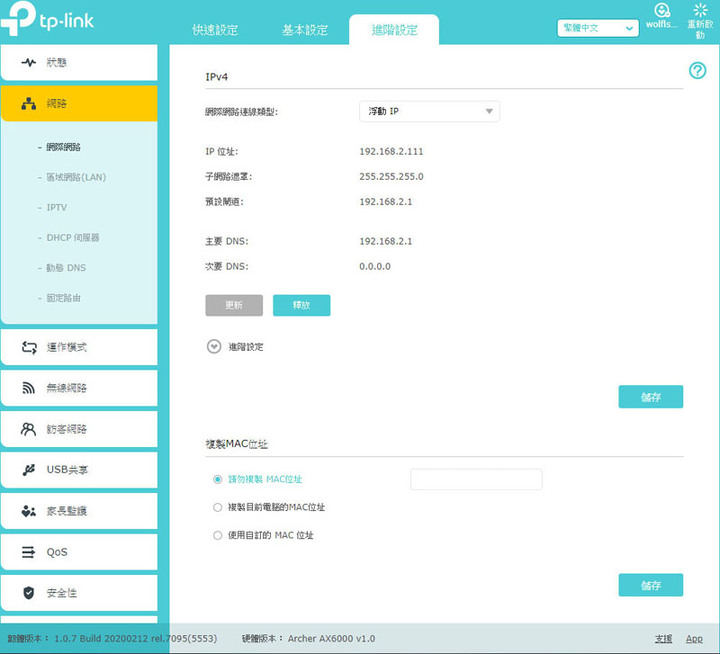Click the 預設閘道 value 192.168.2.1
The height and width of the screenshot is (654, 720).
click(386, 202)
